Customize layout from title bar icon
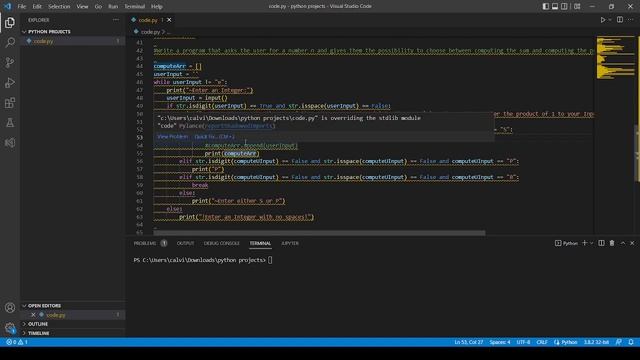The width and height of the screenshot is (640, 360). (x=577, y=6)
